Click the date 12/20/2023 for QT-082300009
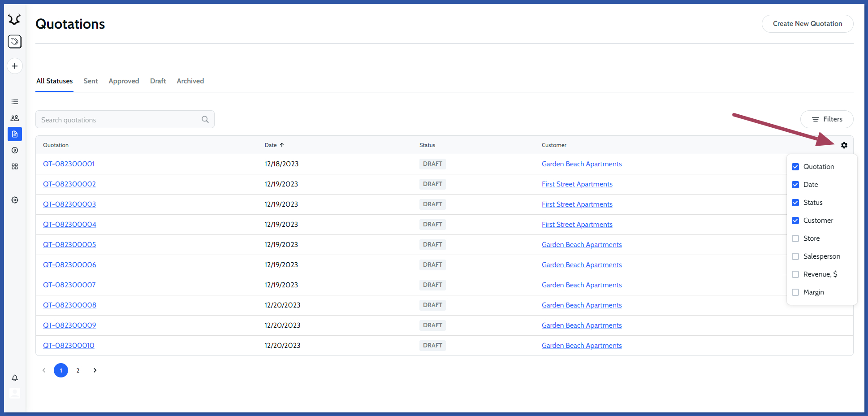 click(x=282, y=325)
